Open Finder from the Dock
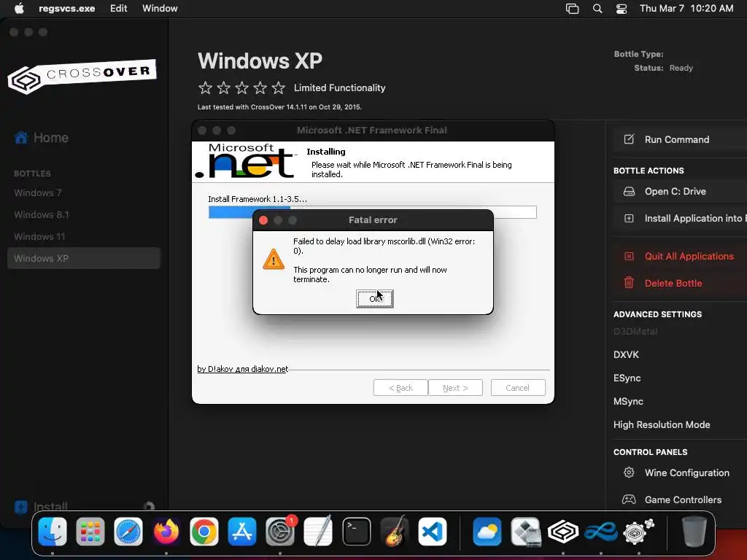 [x=53, y=532]
